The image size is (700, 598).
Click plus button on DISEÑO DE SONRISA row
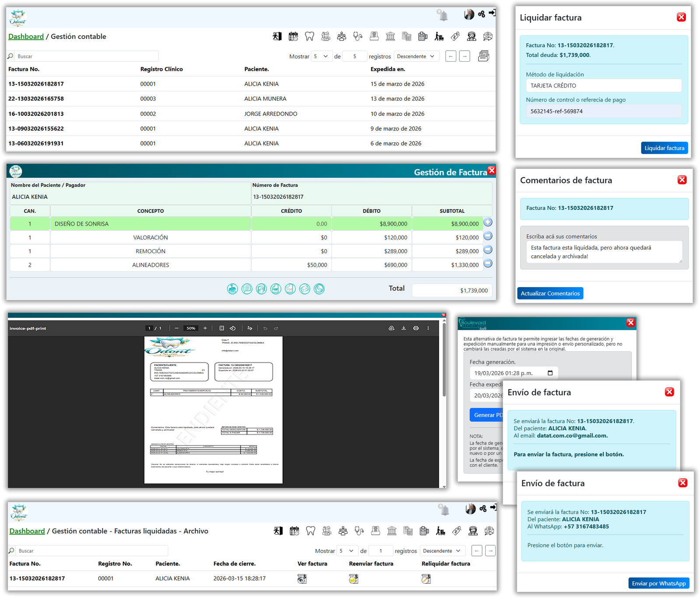coord(488,223)
